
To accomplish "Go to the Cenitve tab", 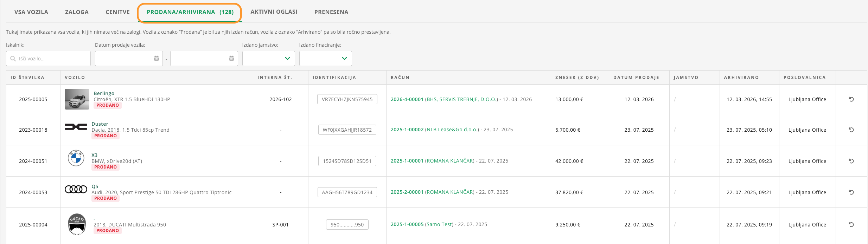I will tap(117, 12).
